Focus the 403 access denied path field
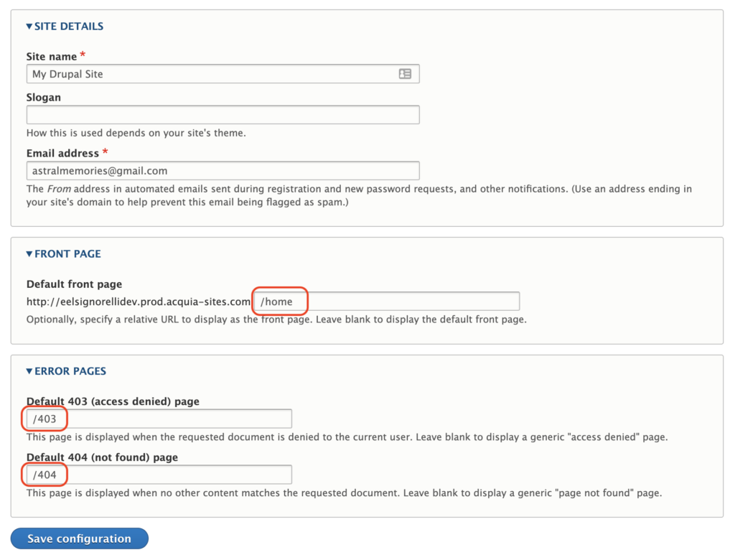The height and width of the screenshot is (560, 735). (x=159, y=419)
